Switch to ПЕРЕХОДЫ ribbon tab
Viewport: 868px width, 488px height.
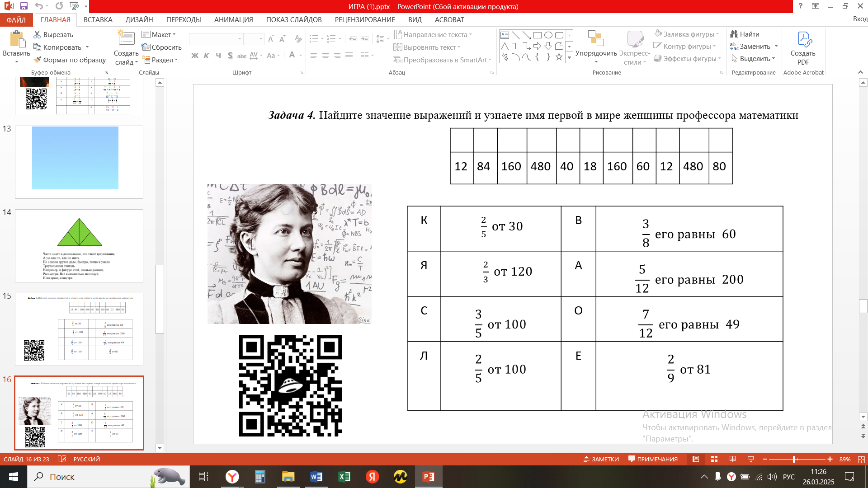184,20
